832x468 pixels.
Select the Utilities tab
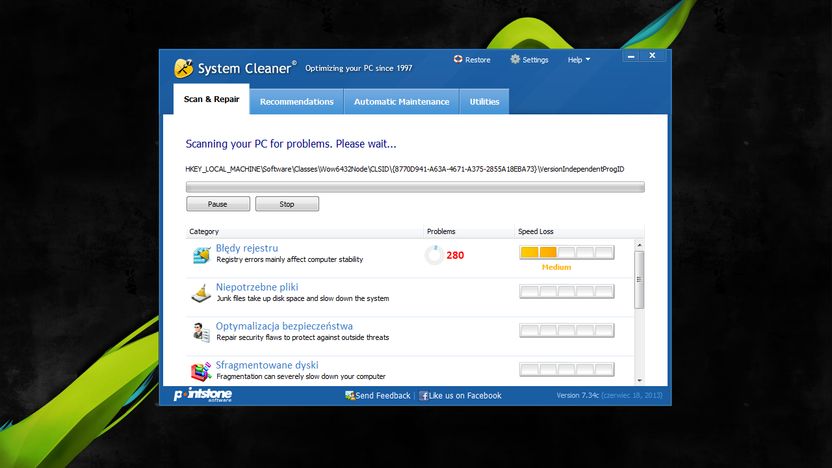point(484,101)
